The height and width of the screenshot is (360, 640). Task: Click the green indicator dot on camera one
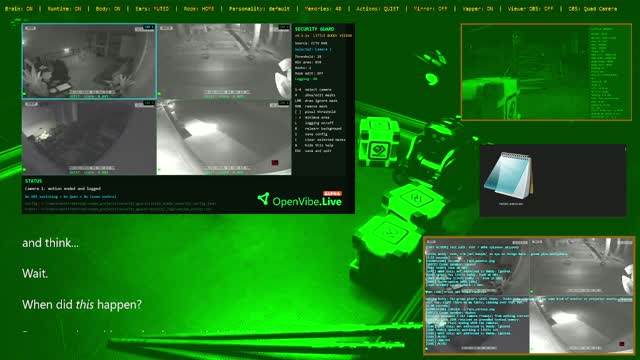pos(24,94)
